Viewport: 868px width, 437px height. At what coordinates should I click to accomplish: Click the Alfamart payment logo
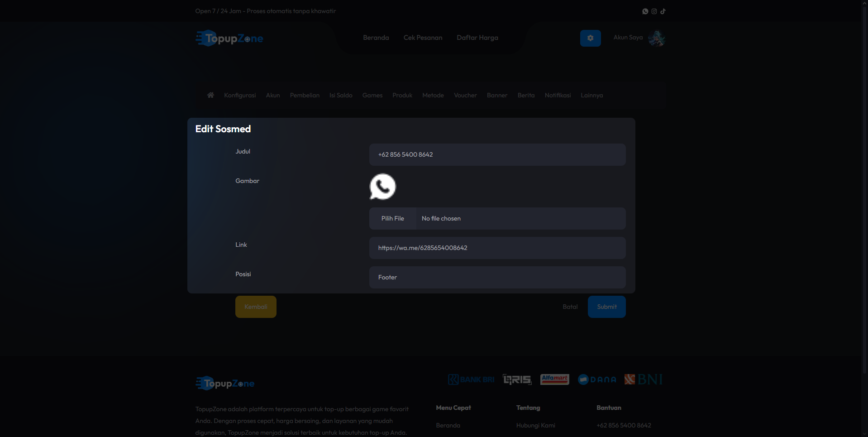(x=555, y=379)
